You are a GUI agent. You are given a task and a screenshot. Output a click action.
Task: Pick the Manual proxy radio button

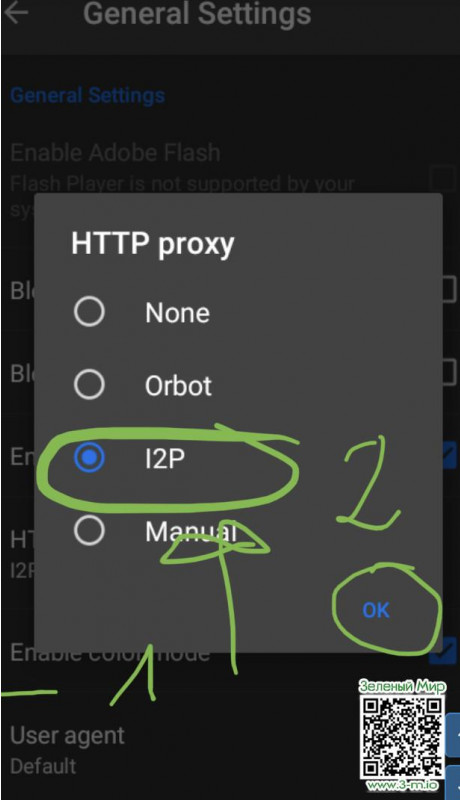89,531
